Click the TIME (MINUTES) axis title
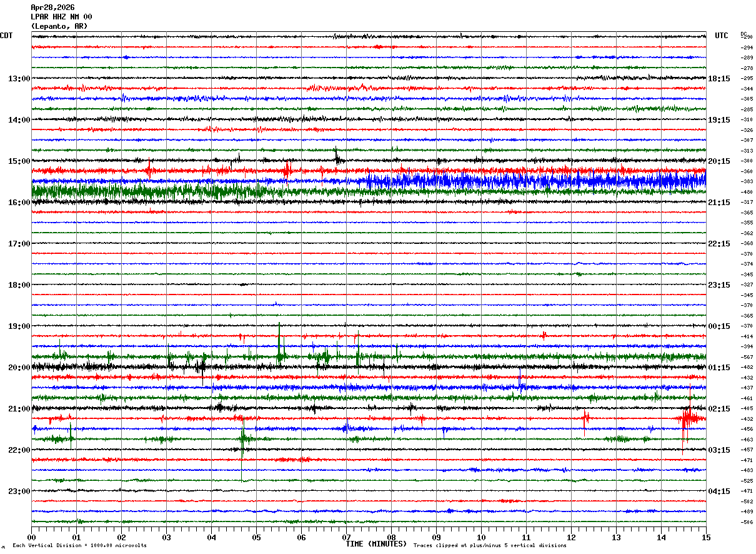This screenshot has width=756, height=554. pos(376,544)
